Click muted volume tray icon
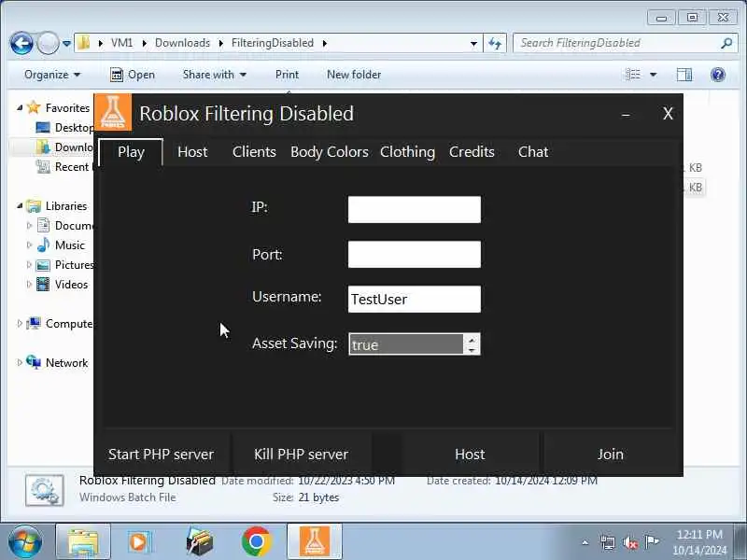Image resolution: width=747 pixels, height=560 pixels. pos(629,542)
